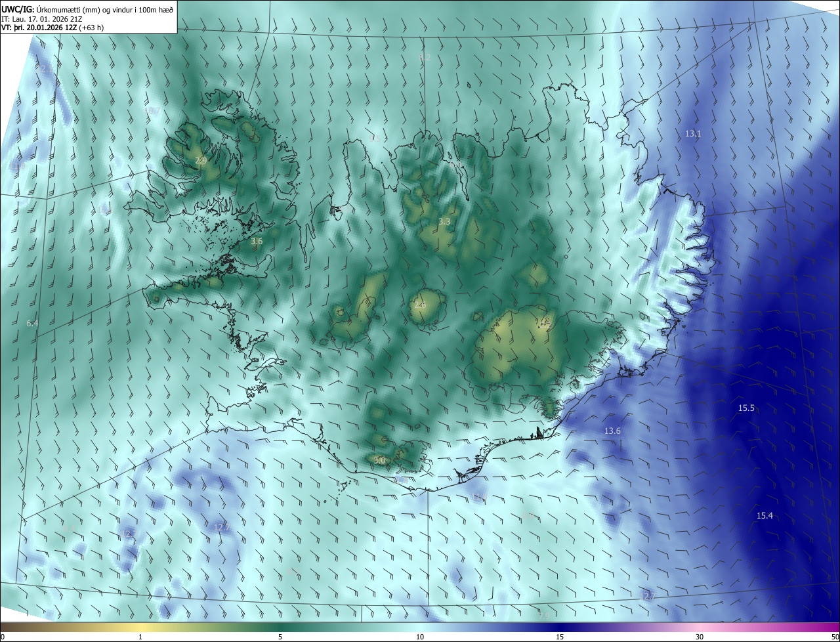
Task: Click the 15.5 value label on the map
Action: pos(746,408)
